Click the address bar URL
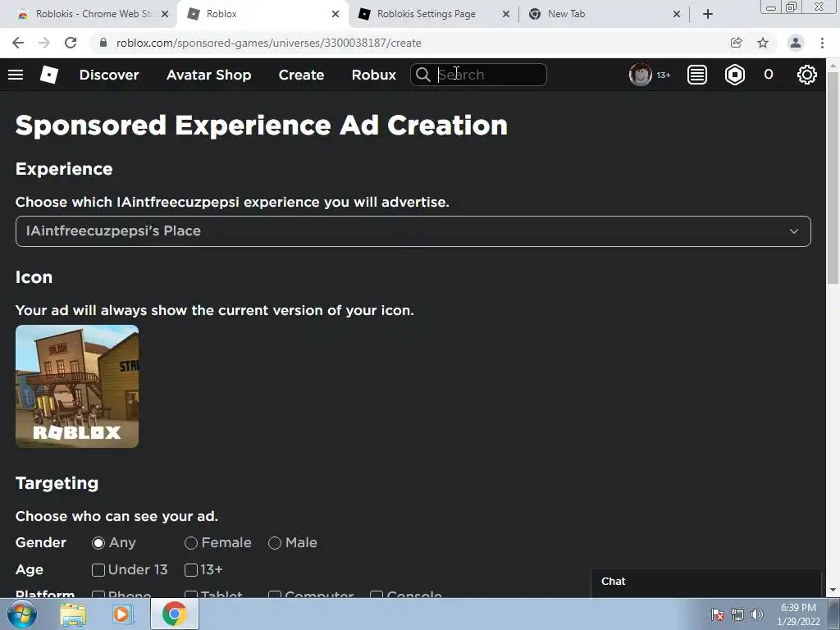 coord(269,43)
